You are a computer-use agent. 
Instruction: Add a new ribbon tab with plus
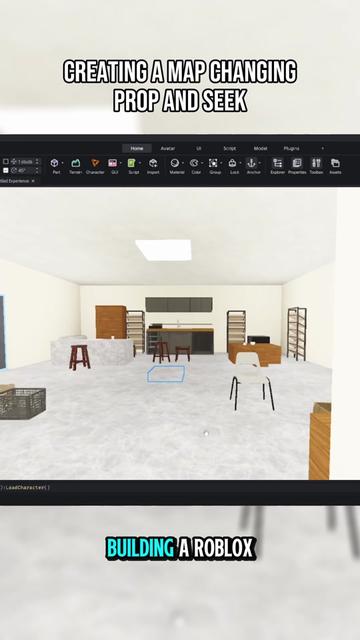pos(322,148)
